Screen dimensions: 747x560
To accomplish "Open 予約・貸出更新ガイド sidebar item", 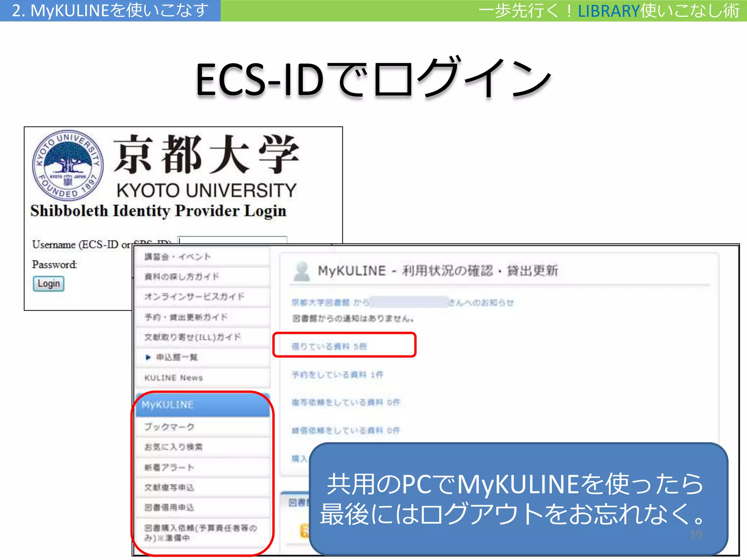I will point(203,317).
